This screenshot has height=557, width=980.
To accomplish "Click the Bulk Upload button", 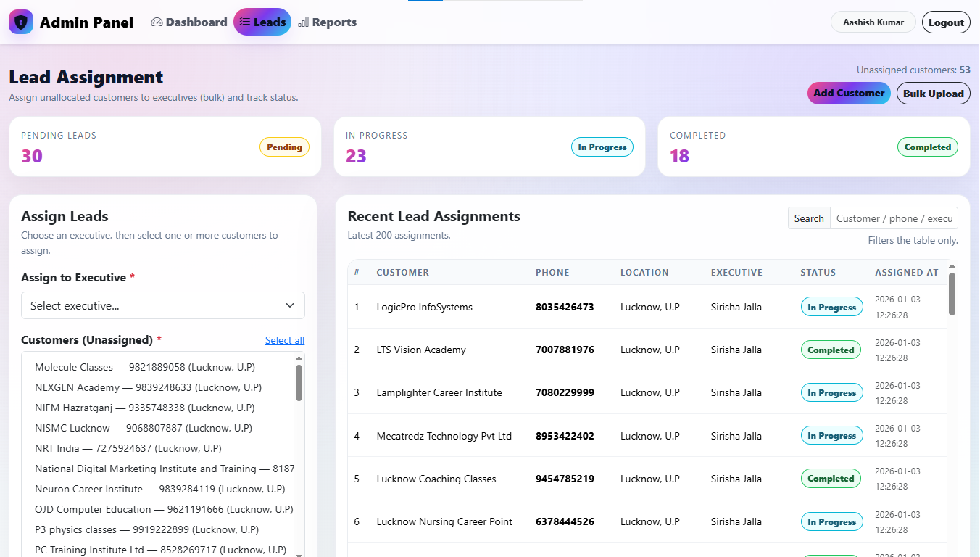I will pyautogui.click(x=933, y=93).
